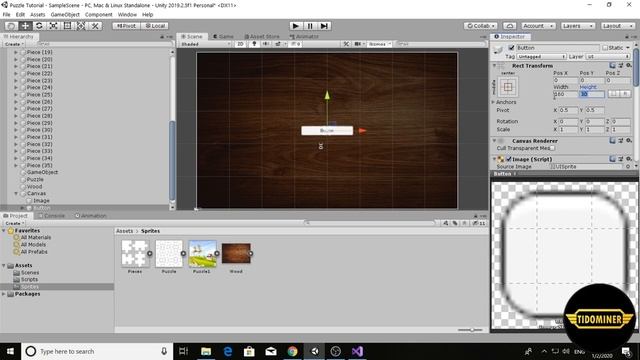Click the Pause button

click(x=310, y=26)
